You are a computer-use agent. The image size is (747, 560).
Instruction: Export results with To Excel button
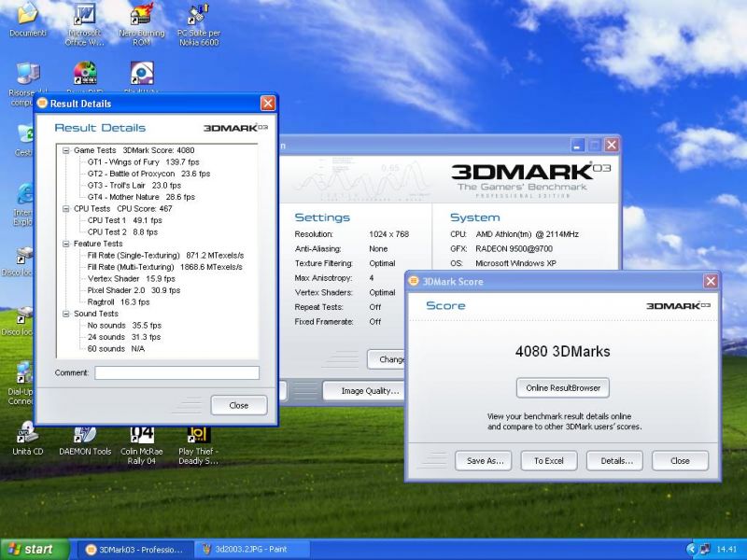pos(549,461)
